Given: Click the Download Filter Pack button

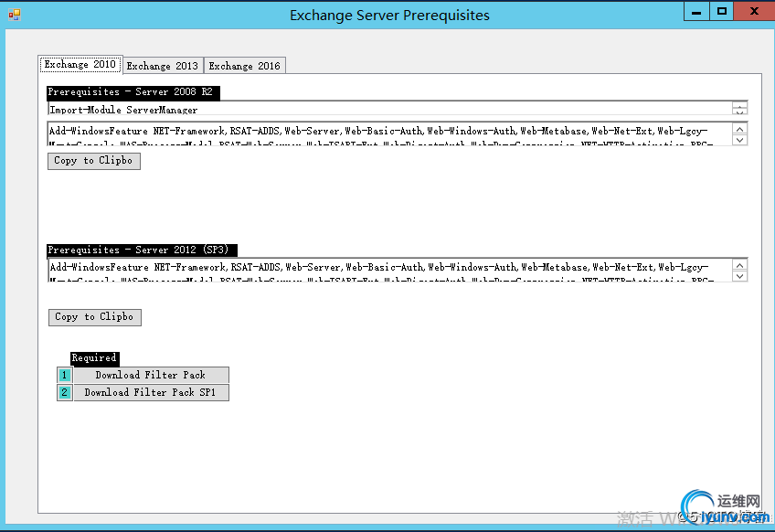Looking at the screenshot, I should [x=151, y=375].
